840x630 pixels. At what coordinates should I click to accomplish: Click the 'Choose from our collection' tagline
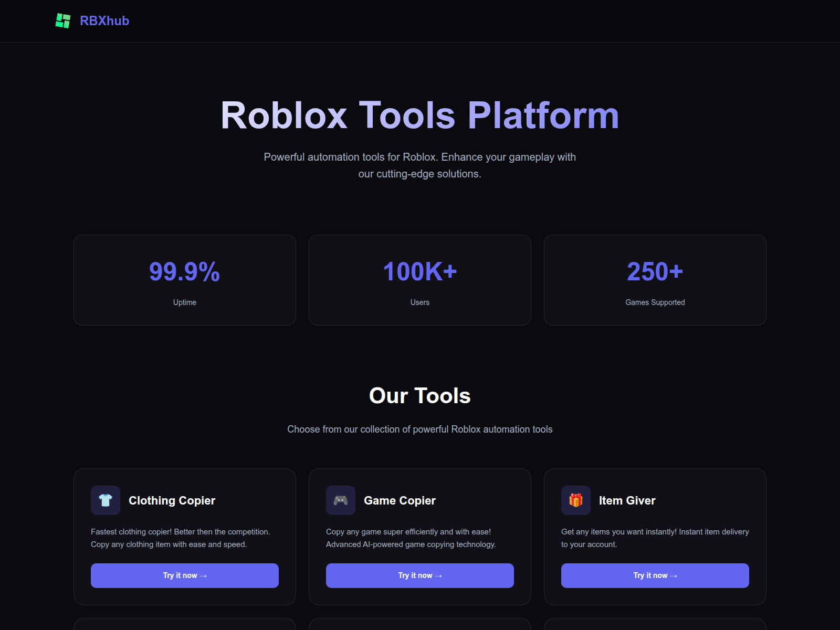tap(420, 429)
